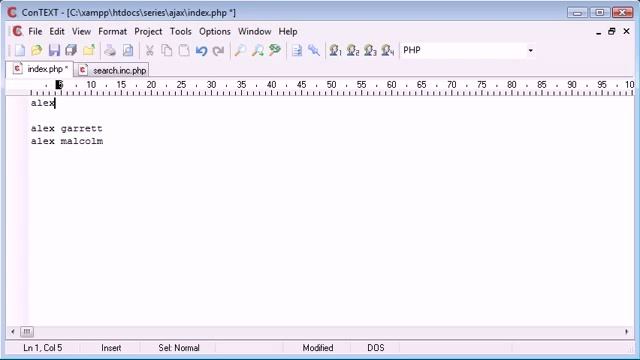Viewport: 640px width, 360px height.
Task: Click the 'Ln 1, Col 5' status entry
Action: click(x=42, y=348)
